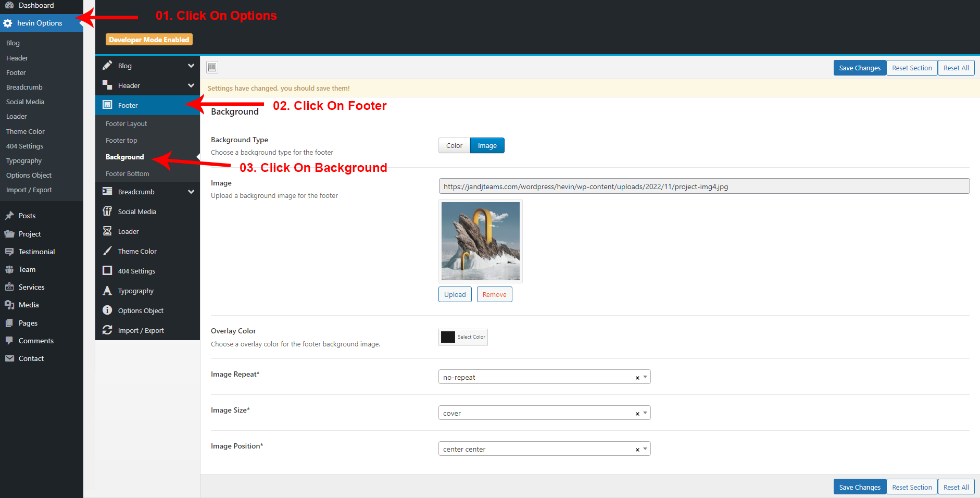
Task: Open Footer Layout submenu item
Action: tap(126, 123)
